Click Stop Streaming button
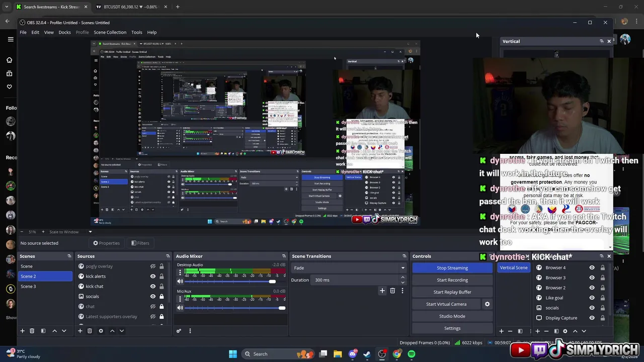This screenshot has width=644, height=362. tap(452, 268)
